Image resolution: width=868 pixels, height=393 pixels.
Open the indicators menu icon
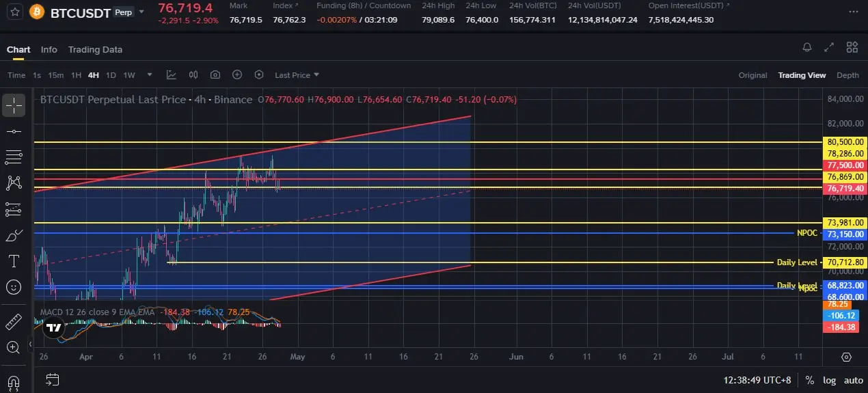tap(171, 75)
